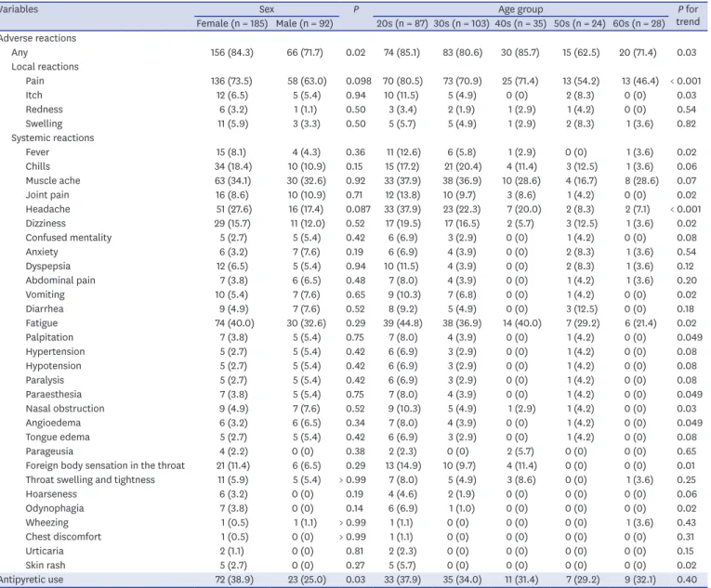Viewport: 711px width, 588px height.
Task: Click the 'Paraesthesia' row label
Action: coord(54,395)
